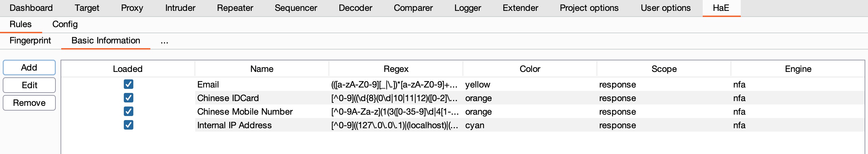Click the Remove rule button
This screenshot has width=868, height=154.
pos(29,103)
